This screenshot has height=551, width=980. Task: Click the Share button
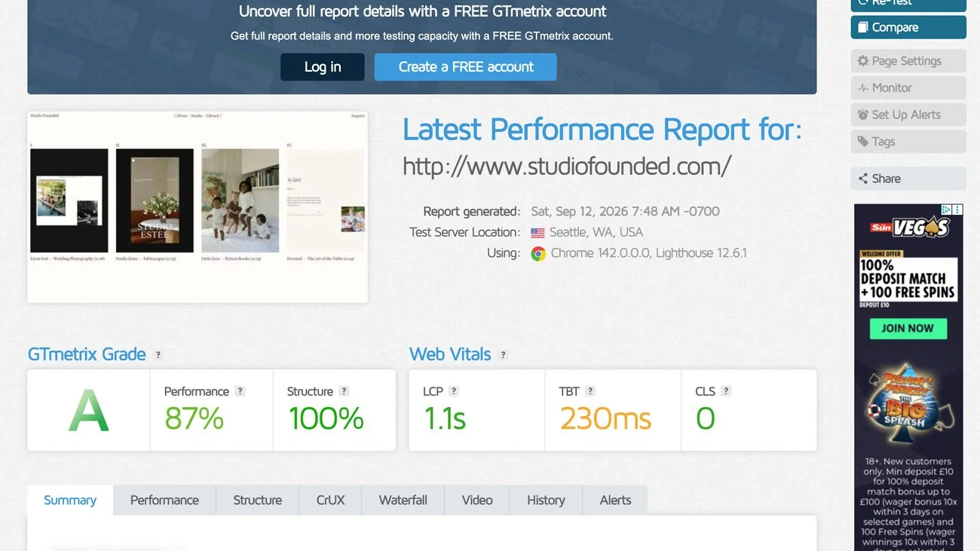coord(908,179)
